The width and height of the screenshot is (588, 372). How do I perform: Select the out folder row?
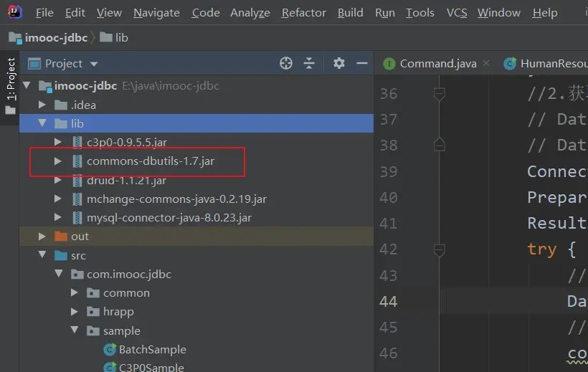(196, 237)
